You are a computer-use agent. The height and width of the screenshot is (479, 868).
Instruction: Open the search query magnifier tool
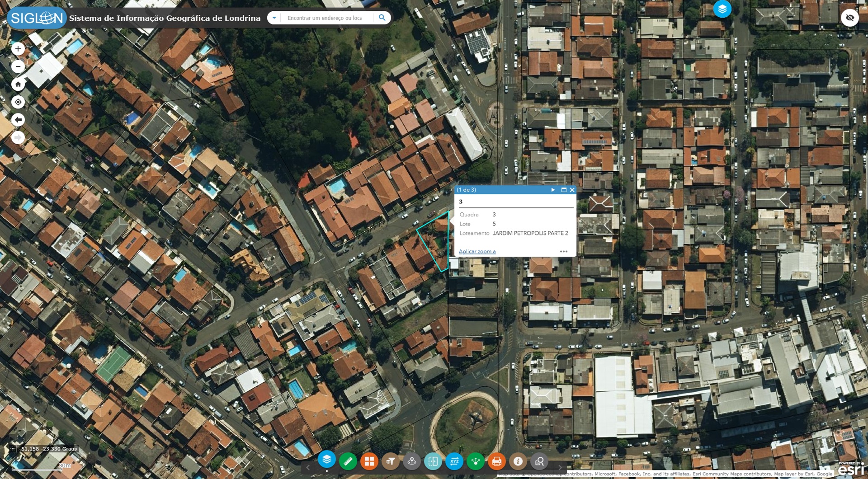pos(539,461)
